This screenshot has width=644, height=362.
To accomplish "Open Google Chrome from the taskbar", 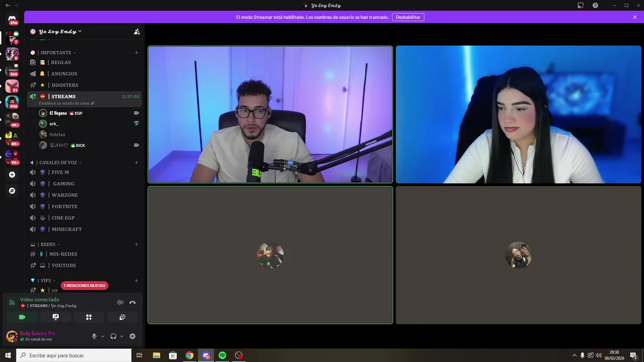I will coord(189,355).
